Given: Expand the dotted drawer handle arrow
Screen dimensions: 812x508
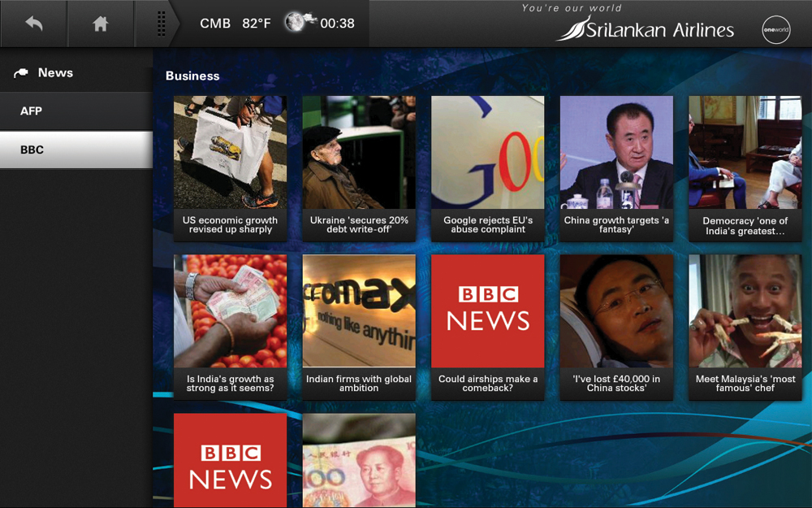Looking at the screenshot, I should (x=161, y=24).
